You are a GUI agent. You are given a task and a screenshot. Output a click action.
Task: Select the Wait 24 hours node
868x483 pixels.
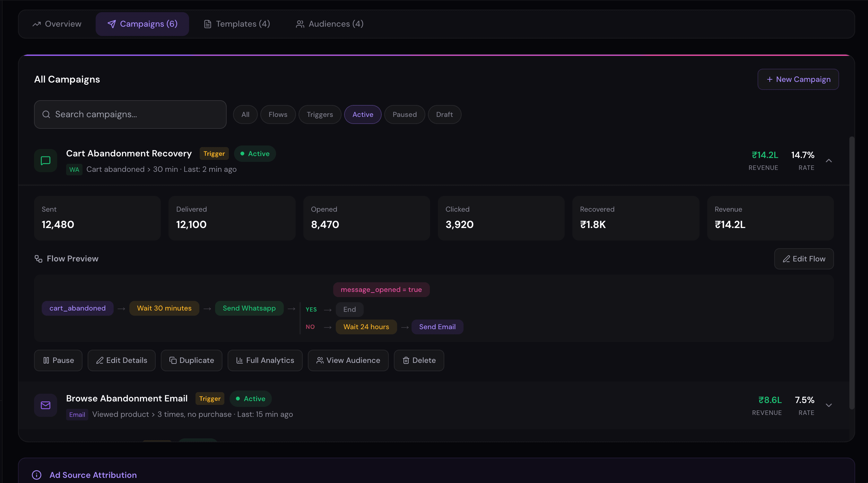tap(366, 327)
